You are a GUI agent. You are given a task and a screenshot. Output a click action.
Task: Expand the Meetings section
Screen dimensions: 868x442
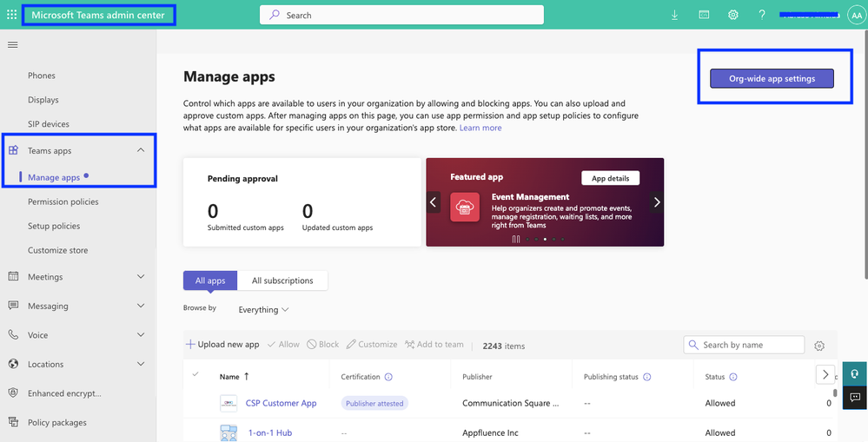[141, 277]
